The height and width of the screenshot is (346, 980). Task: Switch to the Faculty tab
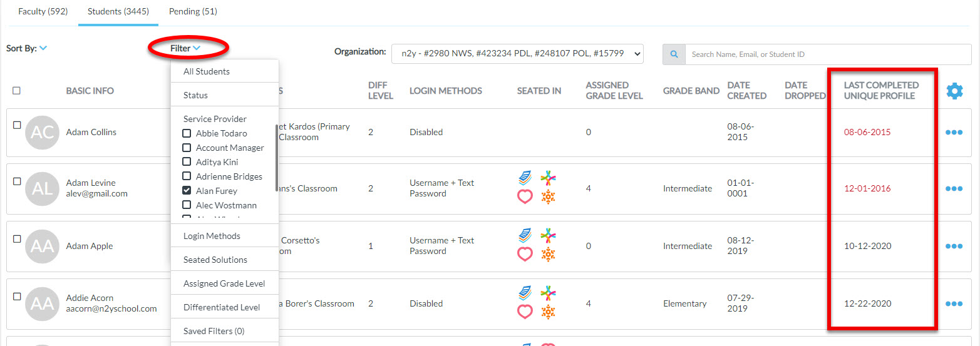pos(43,12)
